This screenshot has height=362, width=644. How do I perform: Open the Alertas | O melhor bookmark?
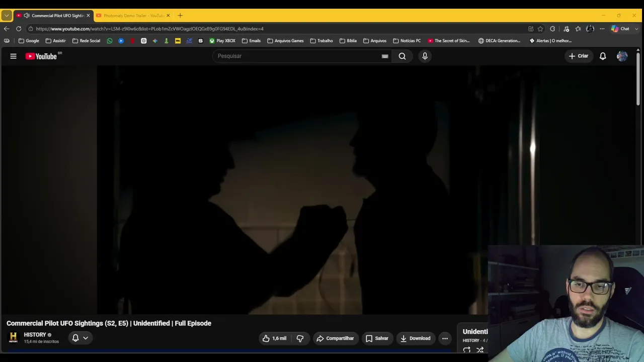pyautogui.click(x=550, y=41)
